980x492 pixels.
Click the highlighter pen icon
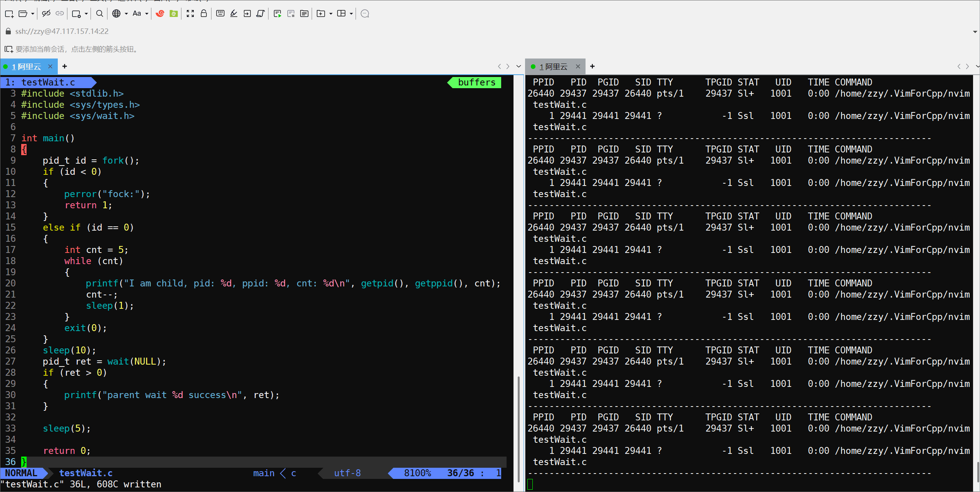tap(234, 14)
